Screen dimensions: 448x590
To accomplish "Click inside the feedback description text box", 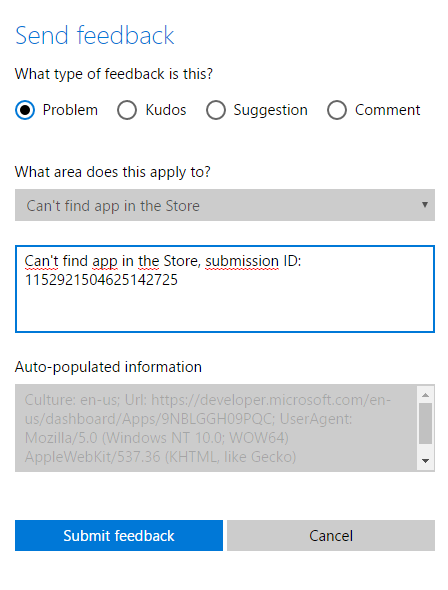I will (x=225, y=289).
